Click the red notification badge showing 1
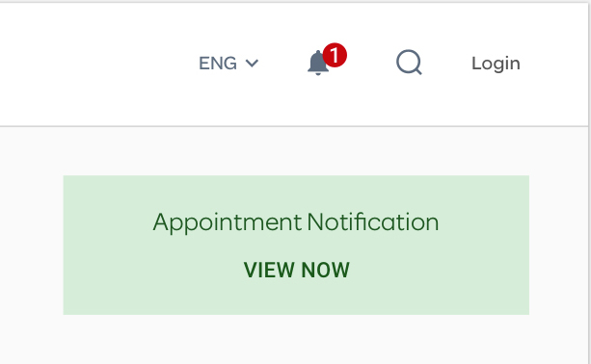This screenshot has width=591, height=364. coord(335,55)
